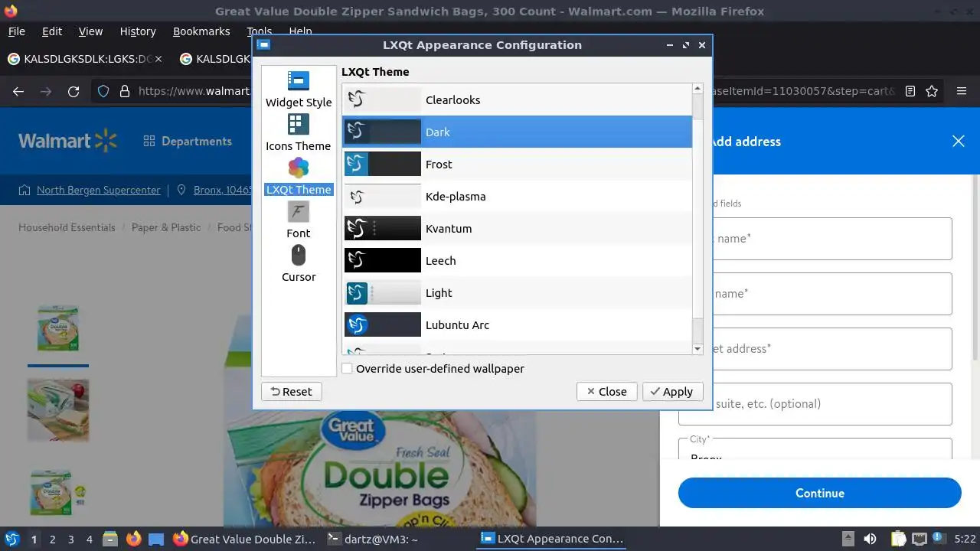
Task: Launch file manager from panel
Action: click(110, 539)
